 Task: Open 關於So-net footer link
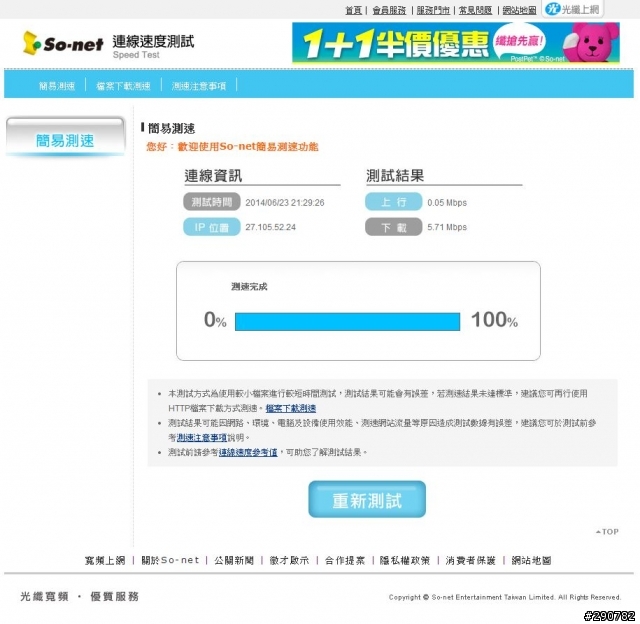click(170, 560)
